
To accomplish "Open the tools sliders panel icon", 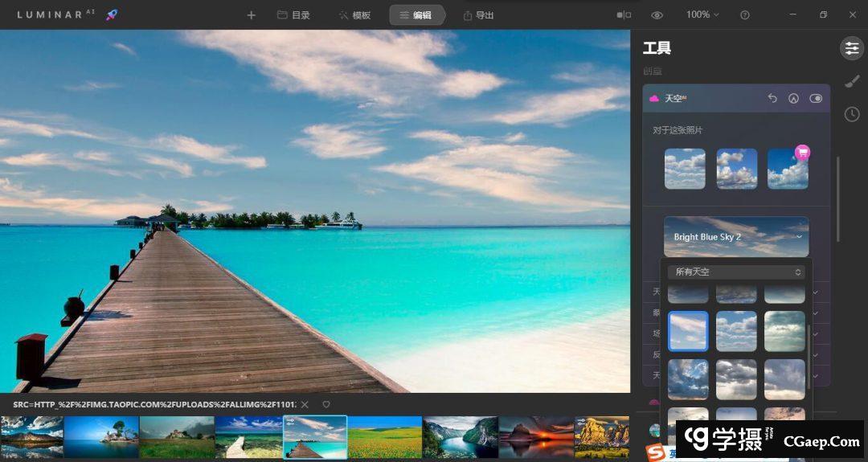I will (x=851, y=48).
